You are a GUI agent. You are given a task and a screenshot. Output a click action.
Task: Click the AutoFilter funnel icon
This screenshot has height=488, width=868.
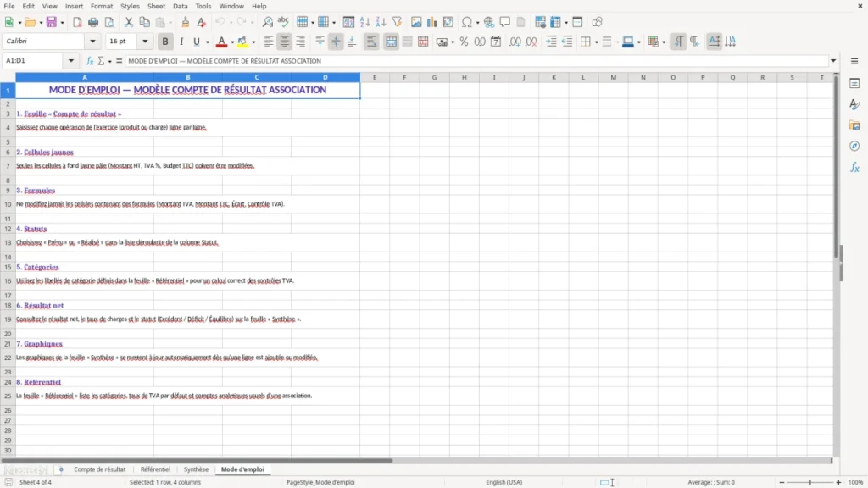pyautogui.click(x=397, y=22)
